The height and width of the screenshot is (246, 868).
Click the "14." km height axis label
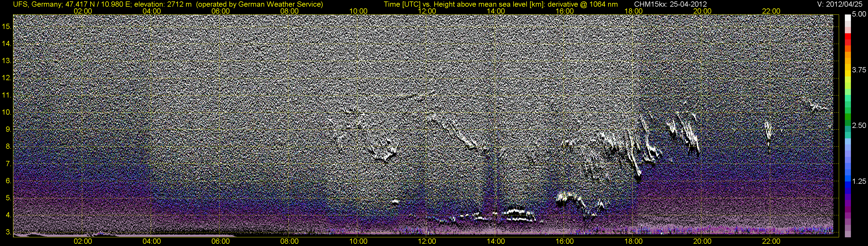coord(7,44)
